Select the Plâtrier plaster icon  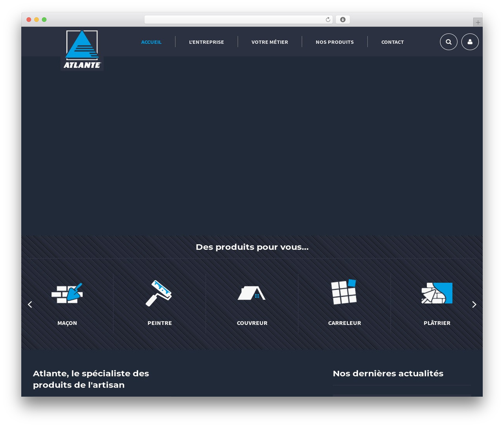click(437, 293)
